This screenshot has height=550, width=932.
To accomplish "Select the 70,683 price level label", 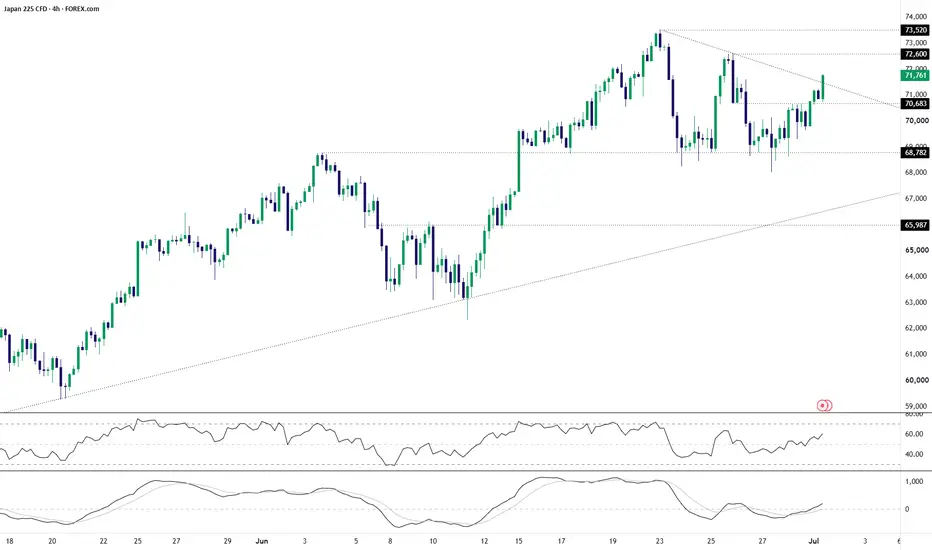I will (915, 103).
